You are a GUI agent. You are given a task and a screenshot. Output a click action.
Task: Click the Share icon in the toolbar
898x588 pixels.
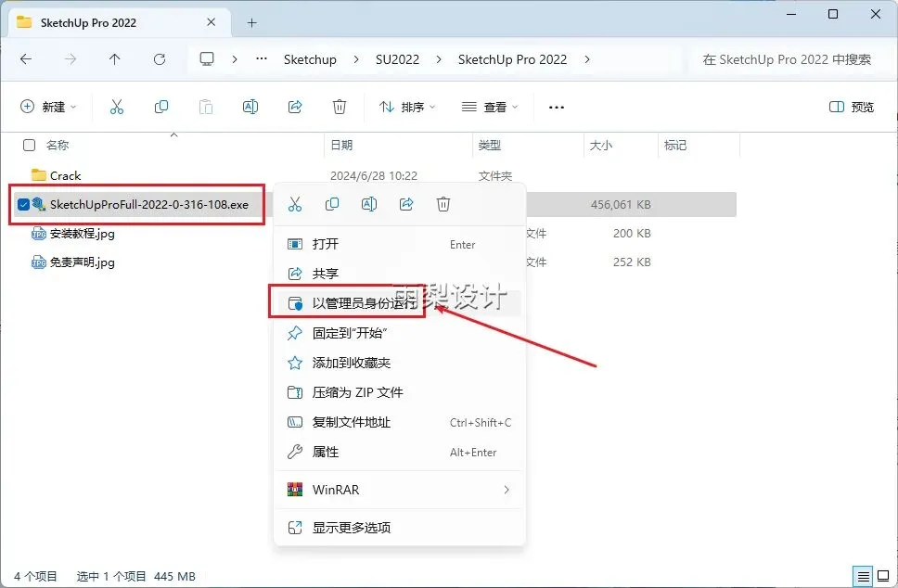pyautogui.click(x=295, y=107)
